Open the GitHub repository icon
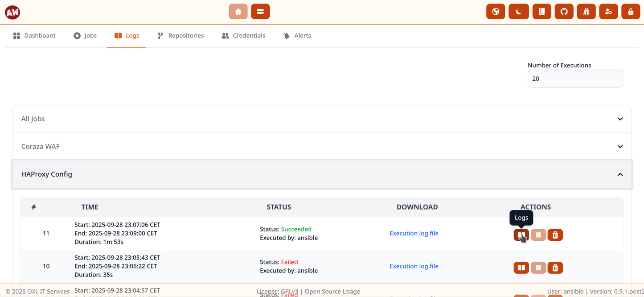The height and width of the screenshot is (297, 644). (564, 11)
